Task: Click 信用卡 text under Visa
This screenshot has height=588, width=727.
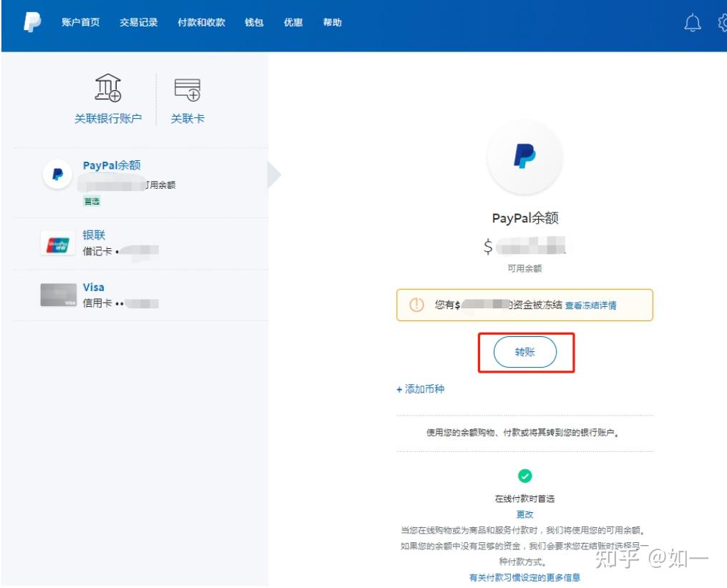Action: click(97, 303)
